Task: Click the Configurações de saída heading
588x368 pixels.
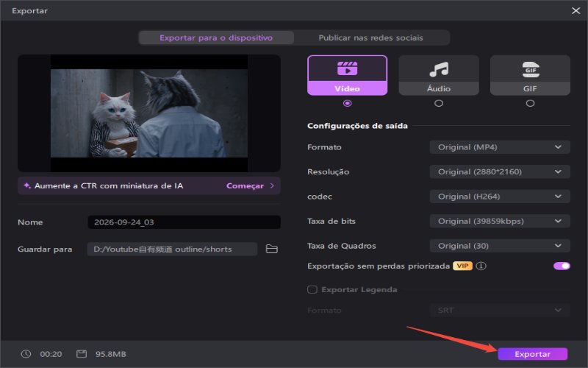Action: [357, 126]
